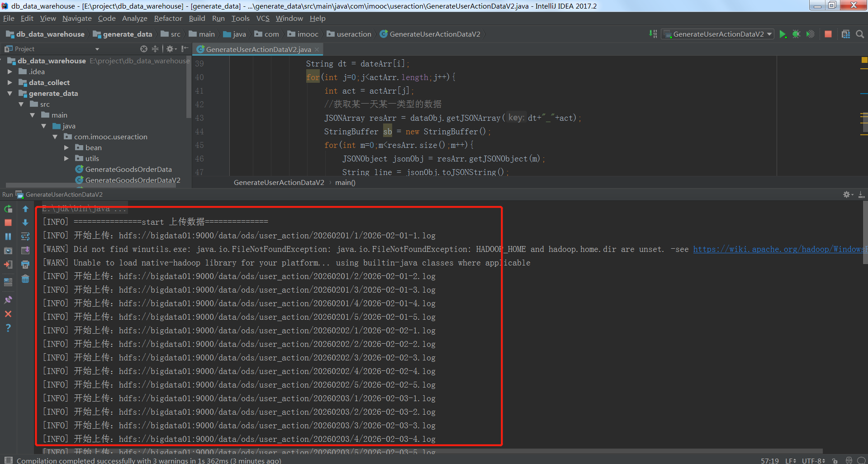Run GenerateUserActionDataV2 from main toolbar
This screenshot has height=464, width=868.
point(783,34)
